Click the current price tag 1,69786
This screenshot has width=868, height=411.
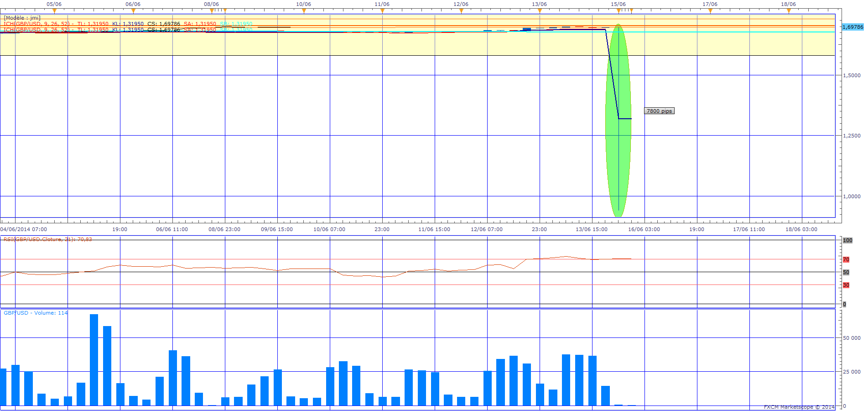852,27
